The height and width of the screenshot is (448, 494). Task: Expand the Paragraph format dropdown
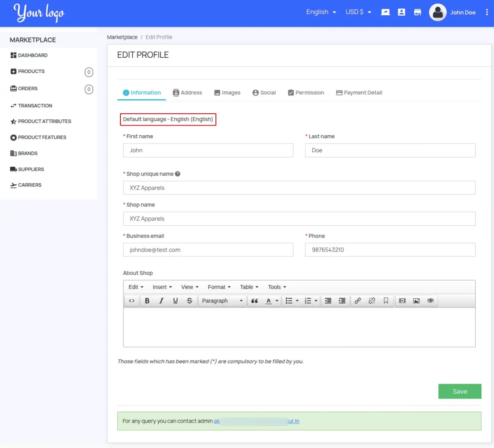tap(222, 301)
